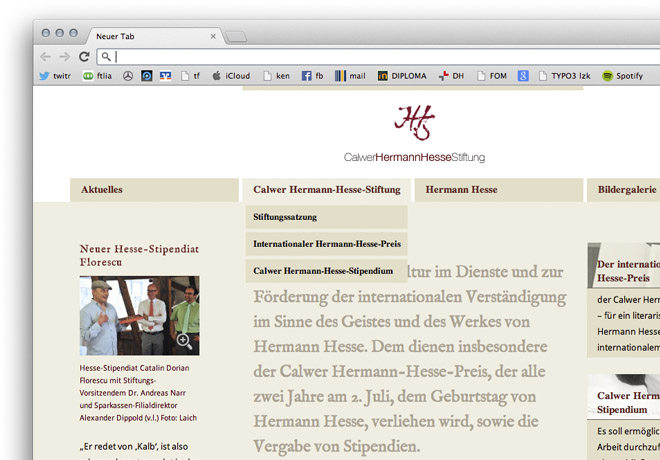660x460 pixels.
Task: Open the twitr bookmark
Action: pyautogui.click(x=55, y=76)
